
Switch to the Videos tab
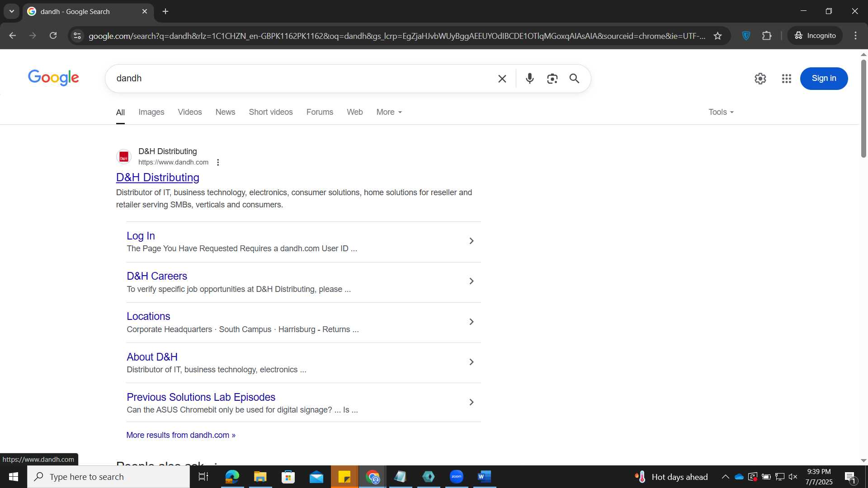189,112
